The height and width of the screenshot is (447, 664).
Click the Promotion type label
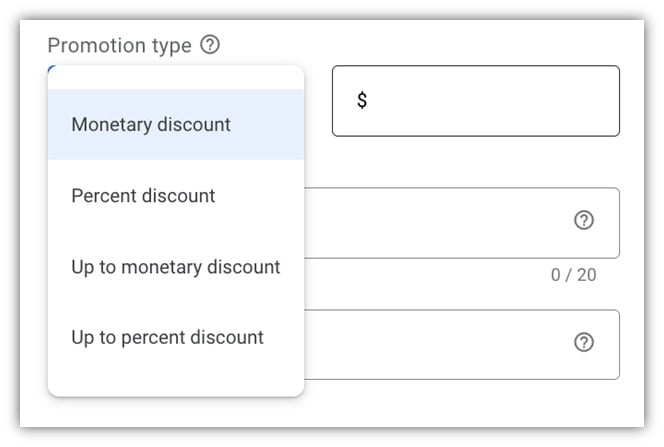pos(120,45)
